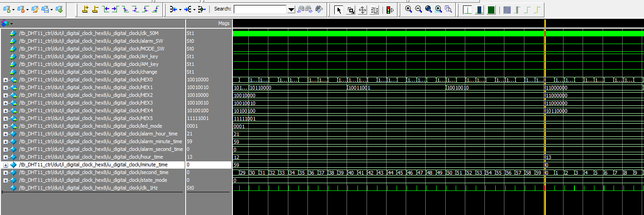
Task: Set wave format to Logic
Action: click(x=479, y=10)
